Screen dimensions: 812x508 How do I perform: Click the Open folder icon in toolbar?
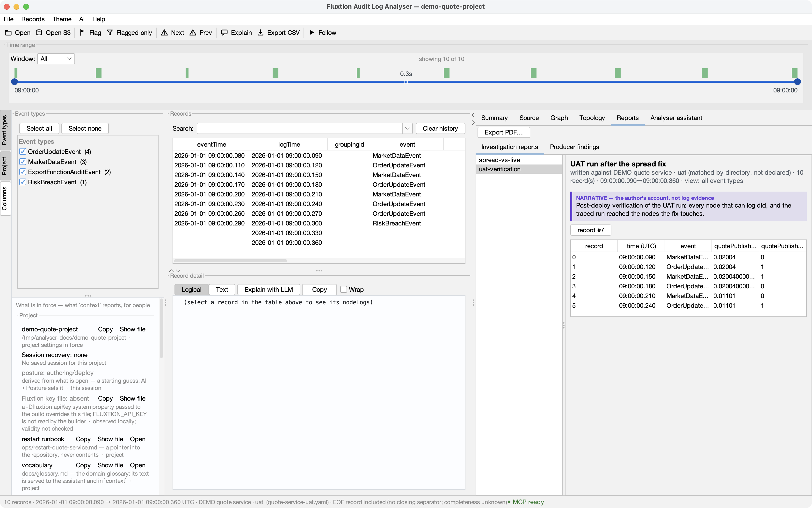[x=8, y=33]
